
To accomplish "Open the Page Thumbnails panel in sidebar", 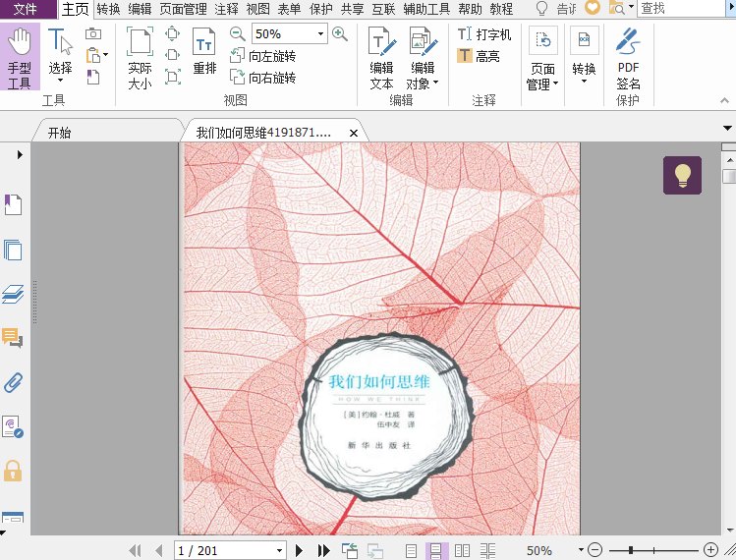I will coord(13,250).
